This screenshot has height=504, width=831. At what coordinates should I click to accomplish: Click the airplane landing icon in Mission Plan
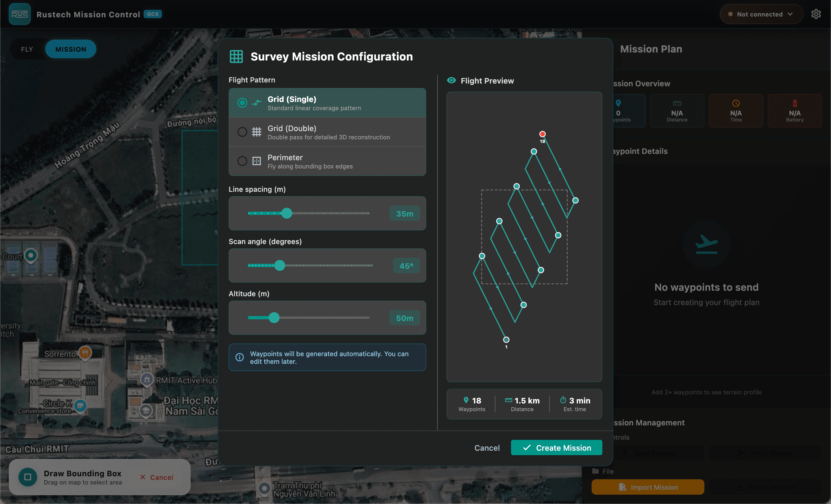click(707, 244)
